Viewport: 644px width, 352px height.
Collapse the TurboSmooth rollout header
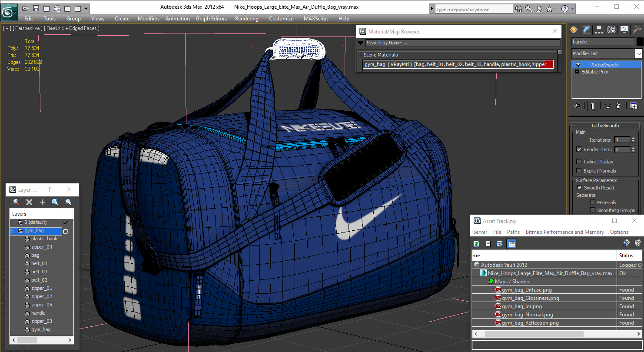point(606,126)
